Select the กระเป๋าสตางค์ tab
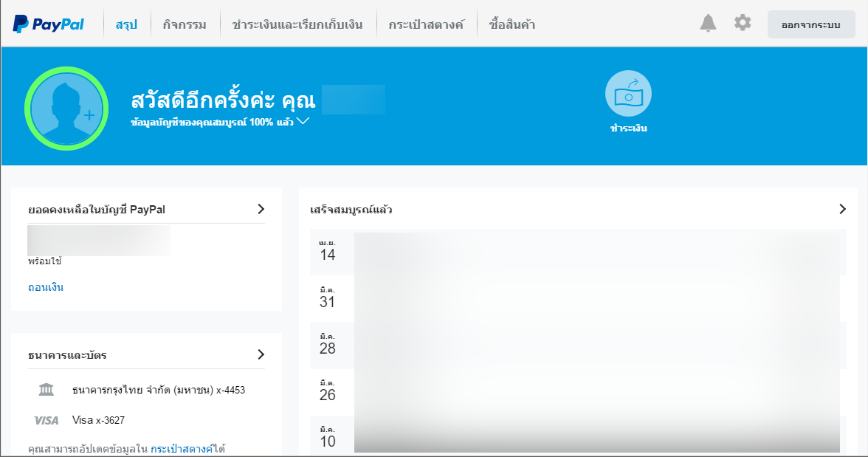 pos(427,24)
